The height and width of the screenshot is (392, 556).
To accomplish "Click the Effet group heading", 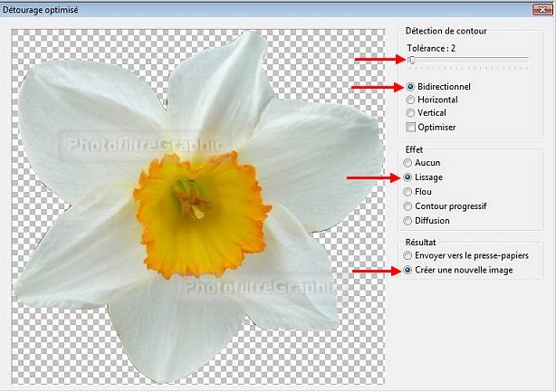I will (415, 149).
